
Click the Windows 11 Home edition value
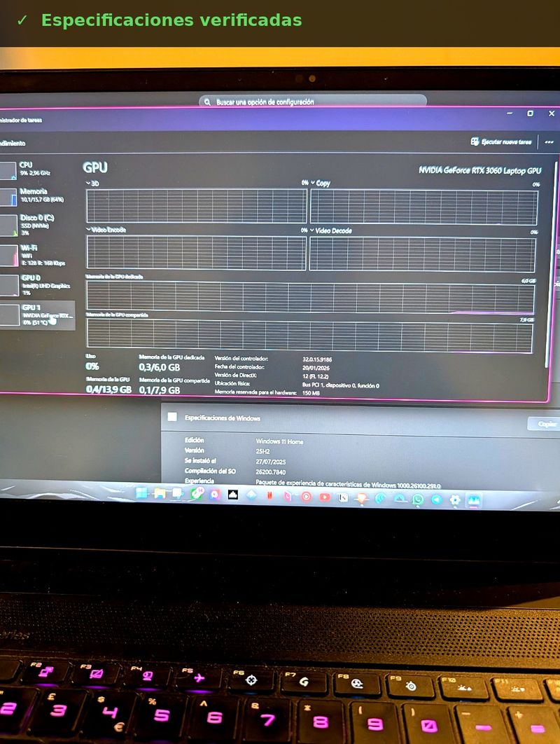pos(279,441)
